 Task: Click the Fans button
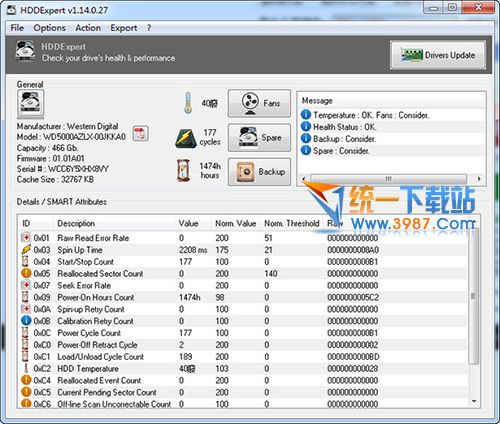[259, 103]
